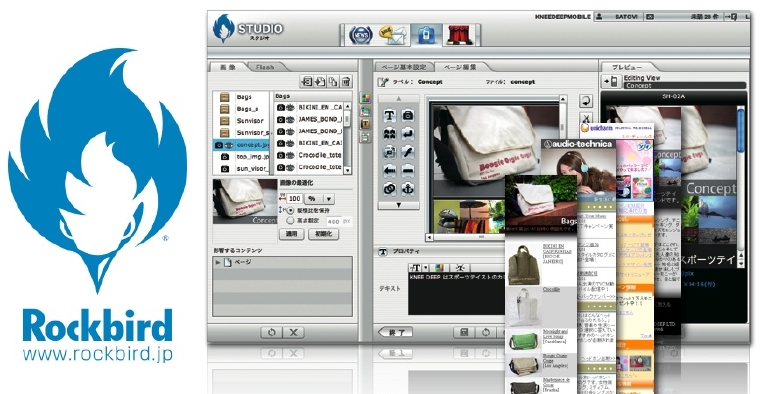Select the top_img file row

pyautogui.click(x=241, y=157)
